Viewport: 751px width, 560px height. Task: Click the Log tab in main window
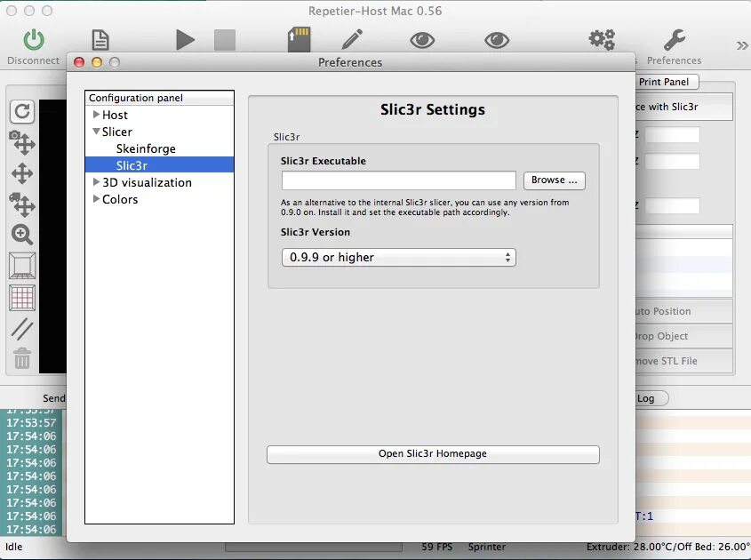pyautogui.click(x=651, y=398)
